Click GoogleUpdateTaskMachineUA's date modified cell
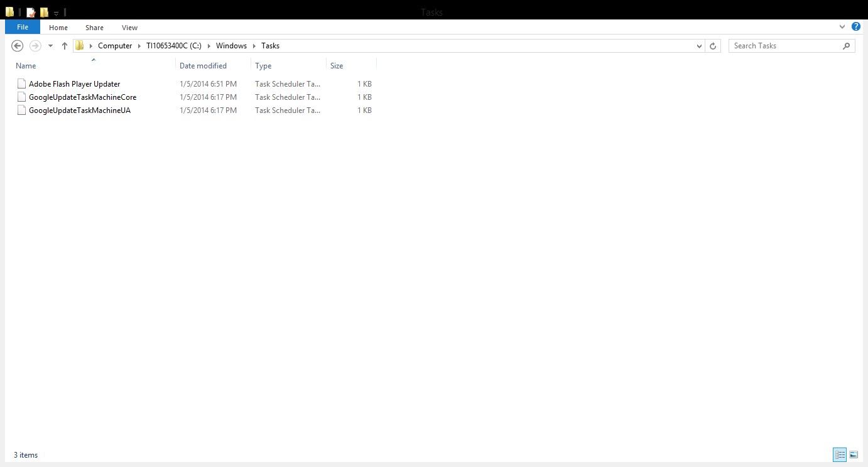The width and height of the screenshot is (868, 467). (x=208, y=110)
